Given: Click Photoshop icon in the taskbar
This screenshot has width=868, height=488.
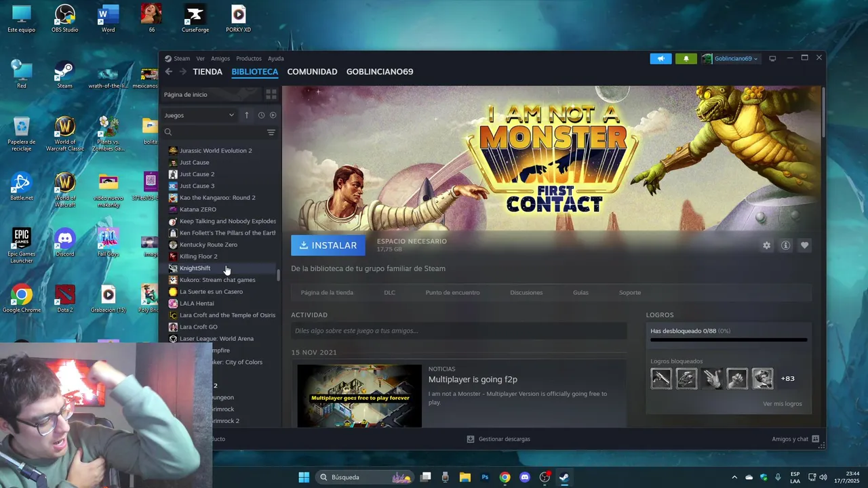Looking at the screenshot, I should (x=485, y=477).
